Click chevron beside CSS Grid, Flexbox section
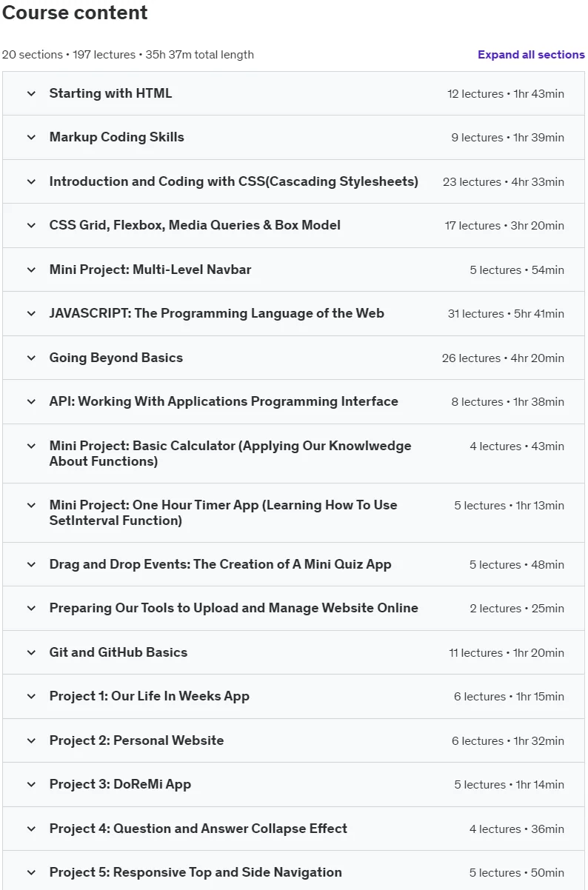Screen dimensions: 588x890 31,225
